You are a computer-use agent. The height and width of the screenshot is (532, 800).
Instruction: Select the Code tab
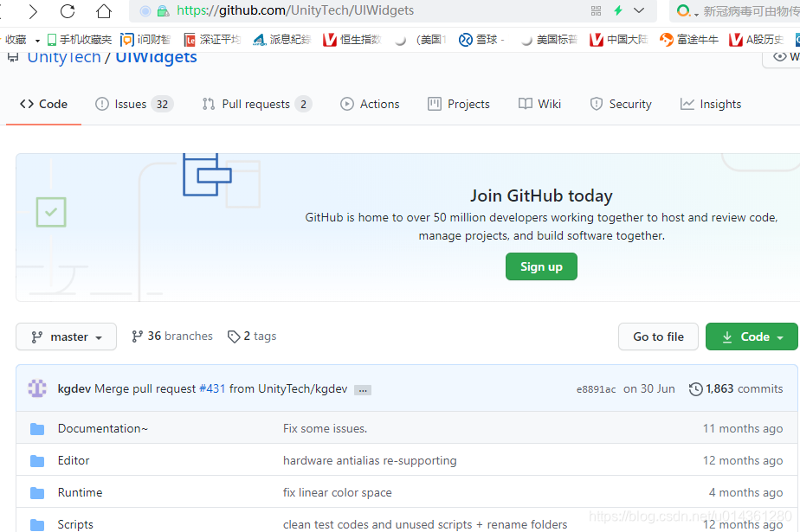click(x=43, y=104)
